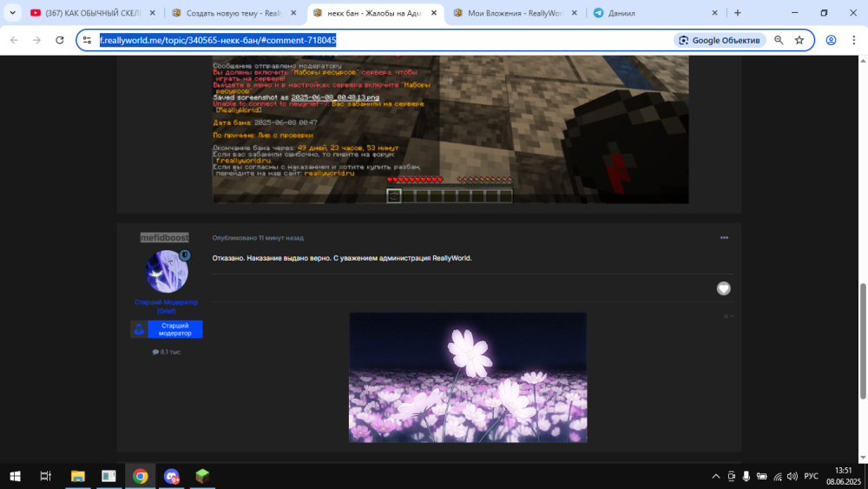Open the flower field signature image

[468, 377]
